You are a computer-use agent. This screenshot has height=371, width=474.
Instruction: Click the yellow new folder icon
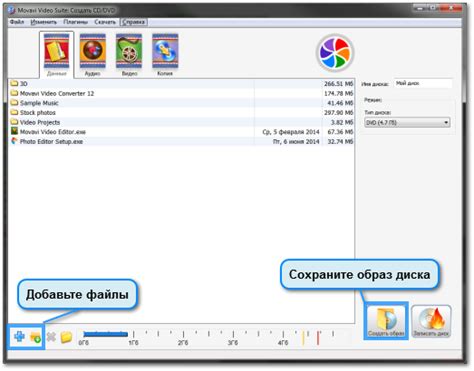[x=66, y=337]
